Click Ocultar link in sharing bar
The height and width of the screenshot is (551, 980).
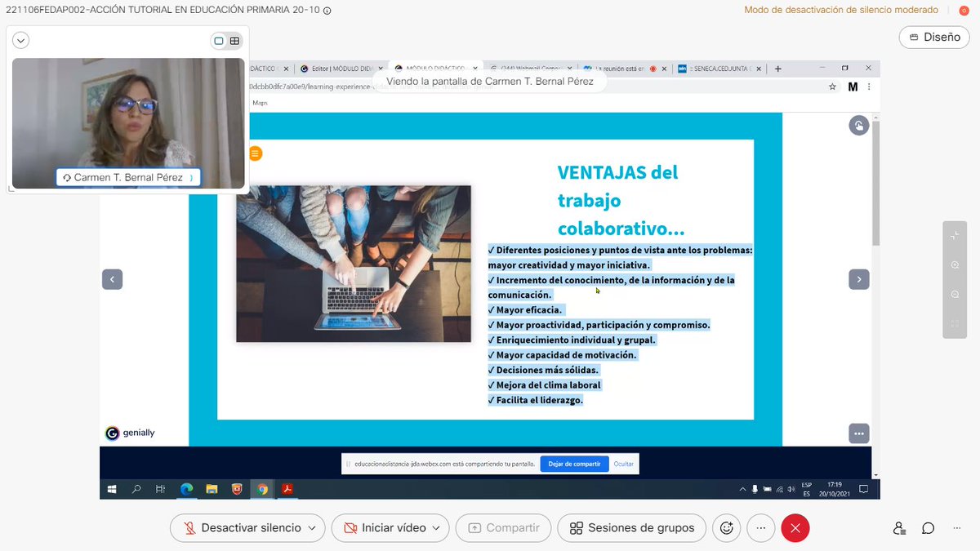(623, 464)
